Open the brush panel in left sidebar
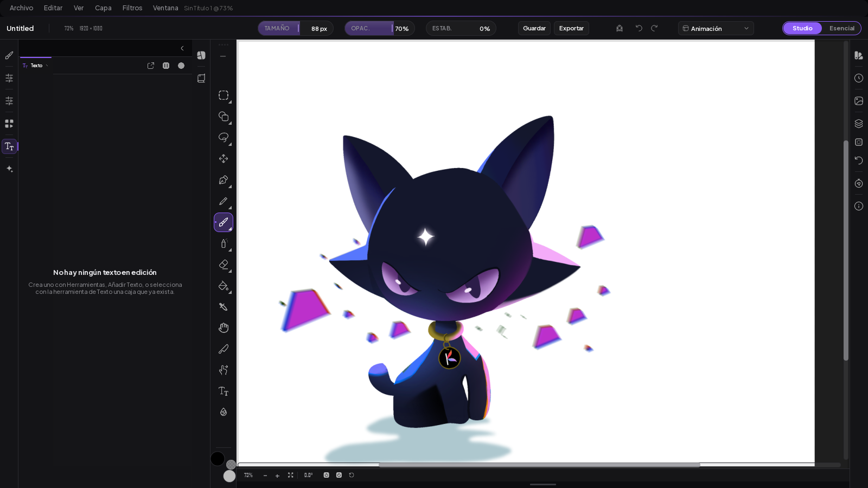This screenshot has height=488, width=868. pos(9,55)
